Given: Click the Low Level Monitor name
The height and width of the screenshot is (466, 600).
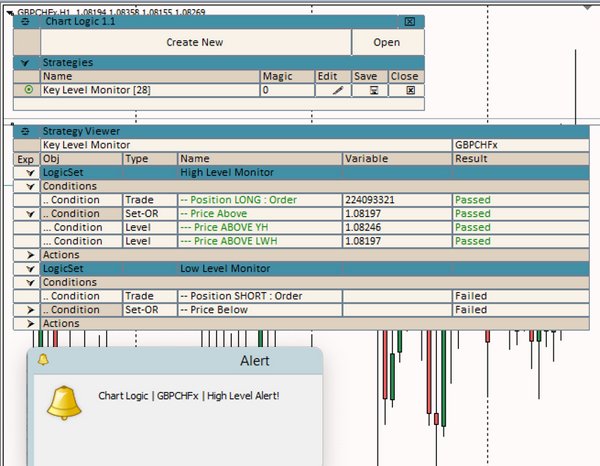Looking at the screenshot, I should pos(225,269).
